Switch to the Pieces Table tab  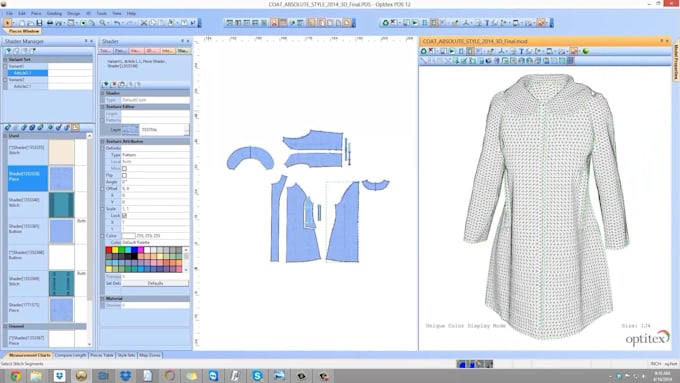tap(102, 355)
